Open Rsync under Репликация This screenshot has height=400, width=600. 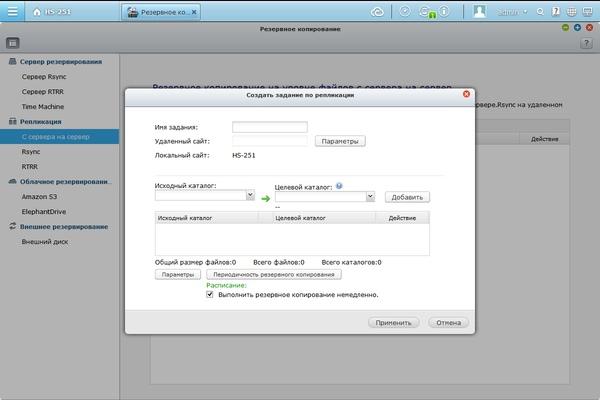coord(31,152)
